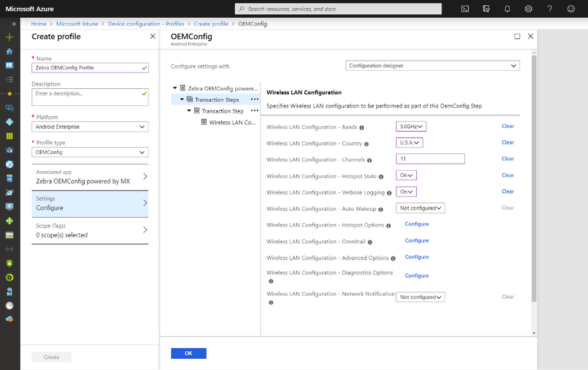Open Resource groups cube icon
The height and width of the screenshot is (370, 588).
(10, 151)
